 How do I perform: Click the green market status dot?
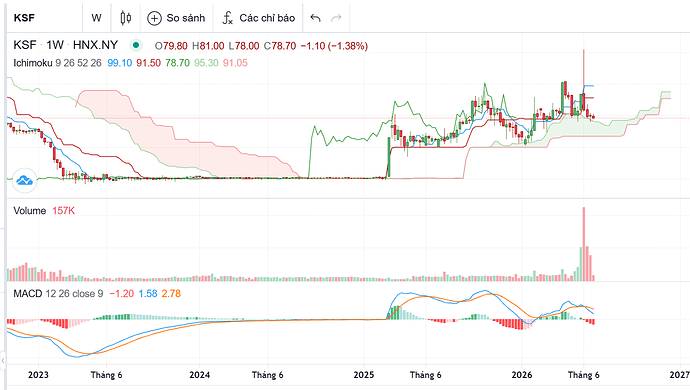[136, 45]
